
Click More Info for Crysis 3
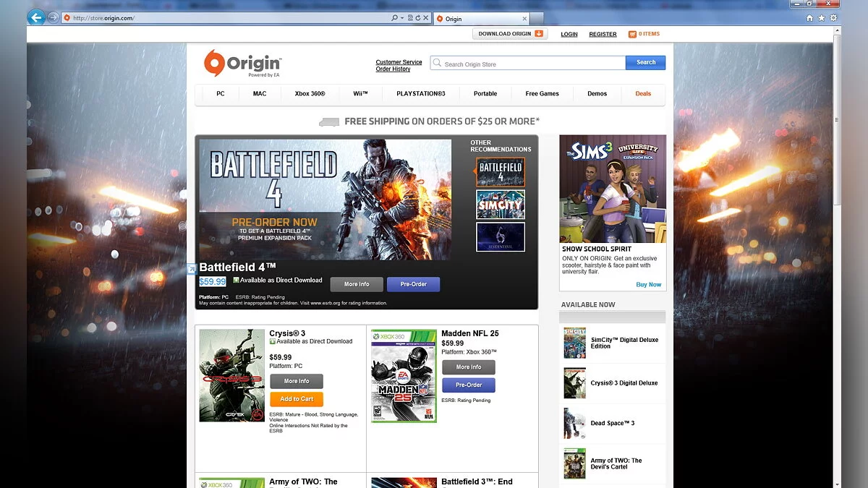point(297,381)
